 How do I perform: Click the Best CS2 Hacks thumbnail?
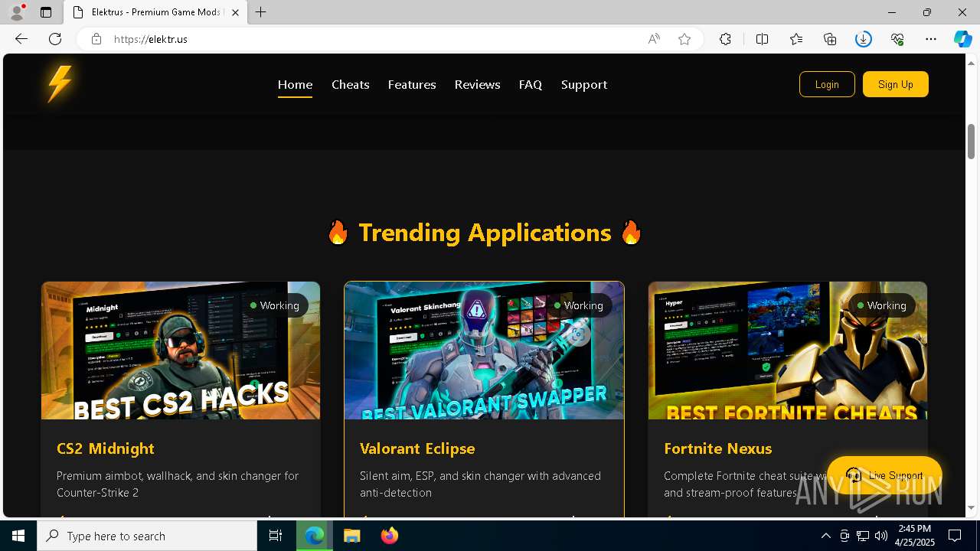181,350
